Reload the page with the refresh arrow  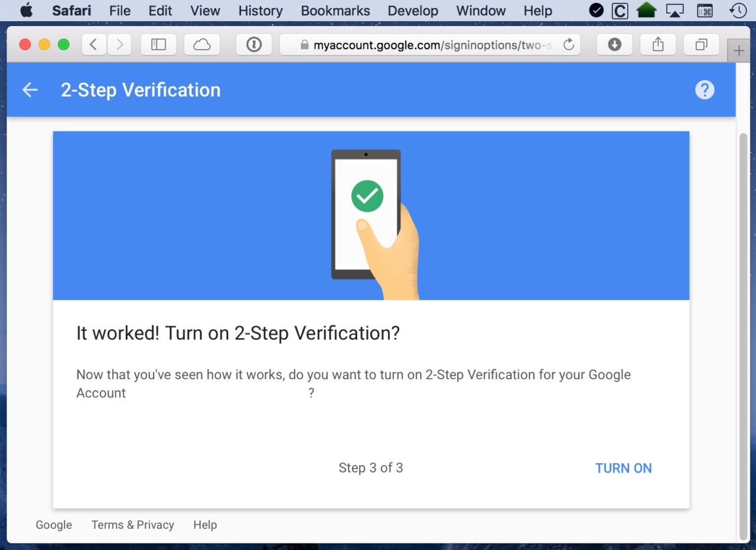tap(569, 44)
